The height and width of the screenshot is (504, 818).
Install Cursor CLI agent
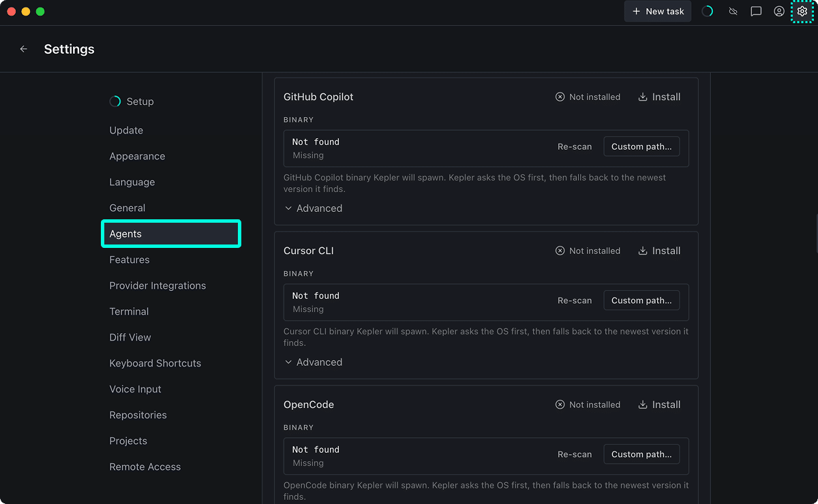(659, 251)
